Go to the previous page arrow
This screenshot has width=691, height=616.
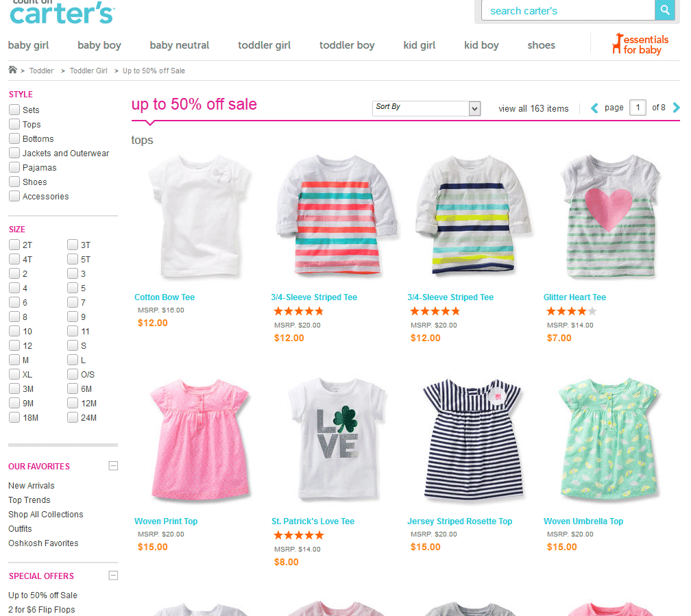[x=594, y=108]
